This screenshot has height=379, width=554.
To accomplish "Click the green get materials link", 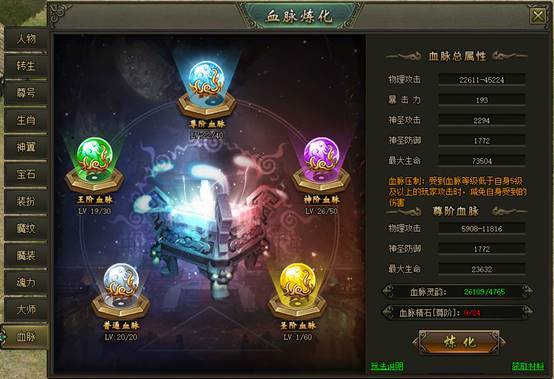I will click(528, 366).
